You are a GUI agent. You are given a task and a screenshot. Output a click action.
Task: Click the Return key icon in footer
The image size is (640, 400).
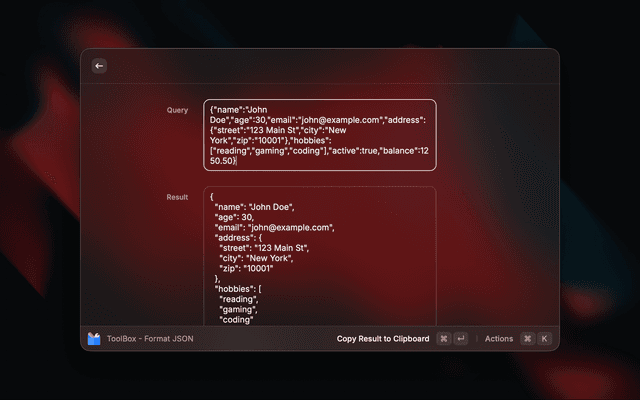pos(461,339)
